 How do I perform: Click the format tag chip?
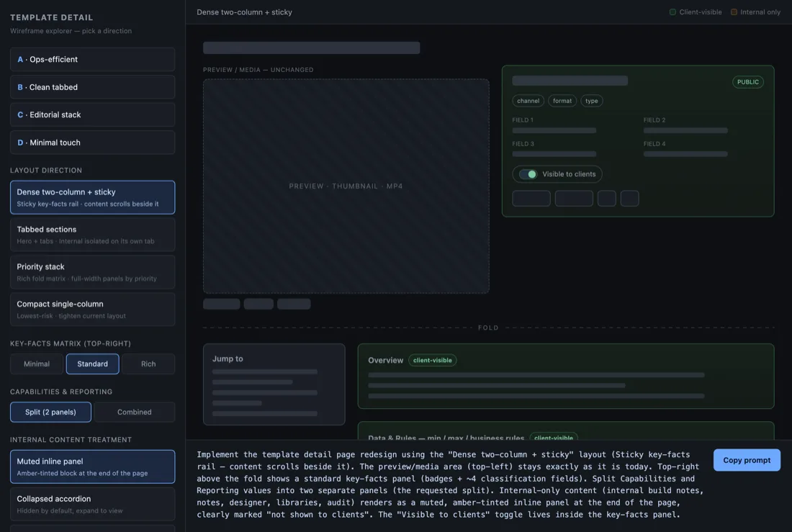click(x=562, y=101)
